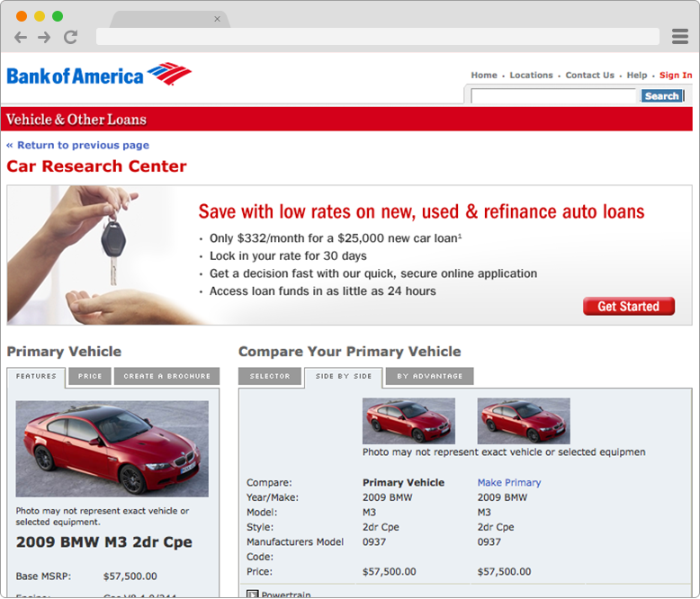
Task: Select the Features tab
Action: pos(36,376)
